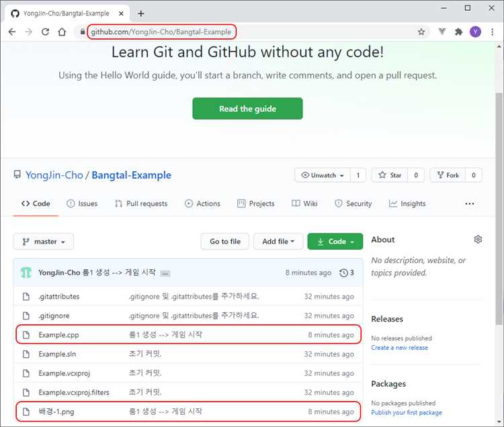Viewport: 504px width, 427px height.
Task: Click file icon next to Example.sln
Action: click(26, 354)
